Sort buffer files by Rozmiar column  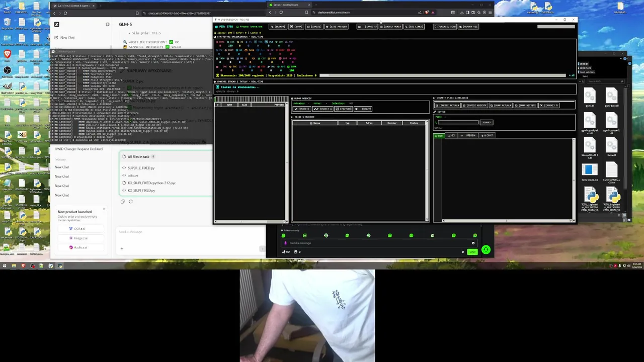coord(392,123)
